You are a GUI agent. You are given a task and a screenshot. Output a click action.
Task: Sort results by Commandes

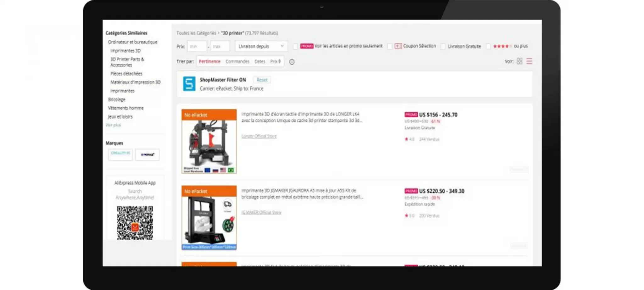tap(237, 61)
